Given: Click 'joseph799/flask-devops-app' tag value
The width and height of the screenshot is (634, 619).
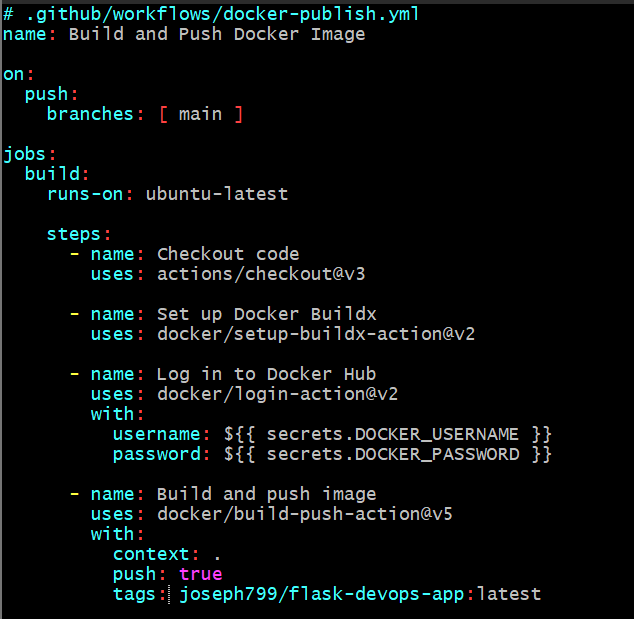Looking at the screenshot, I should click(321, 594).
